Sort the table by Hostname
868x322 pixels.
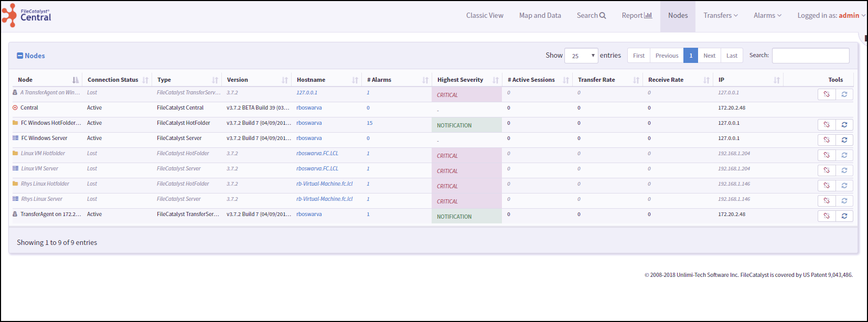pyautogui.click(x=327, y=80)
